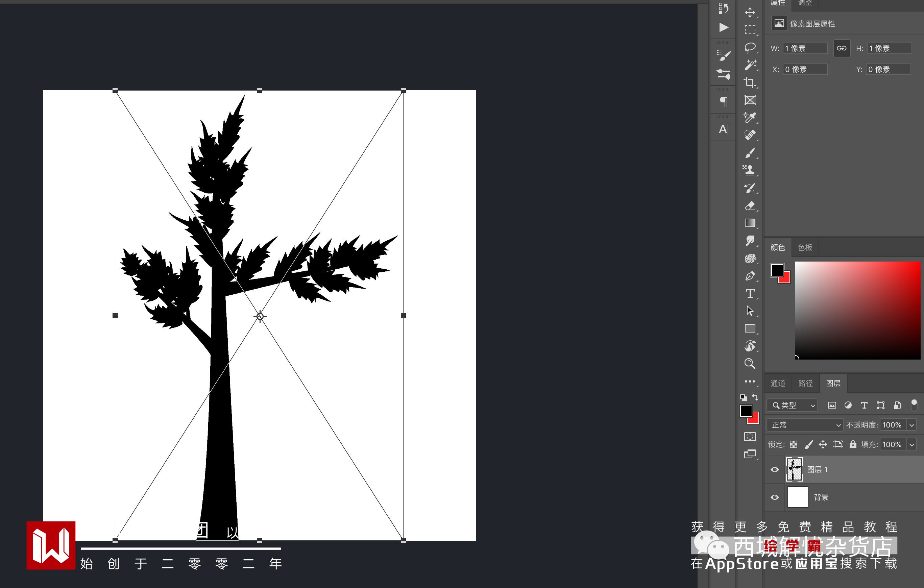Viewport: 924px width, 588px height.
Task: Click the lock transparent pixels button
Action: point(794,444)
